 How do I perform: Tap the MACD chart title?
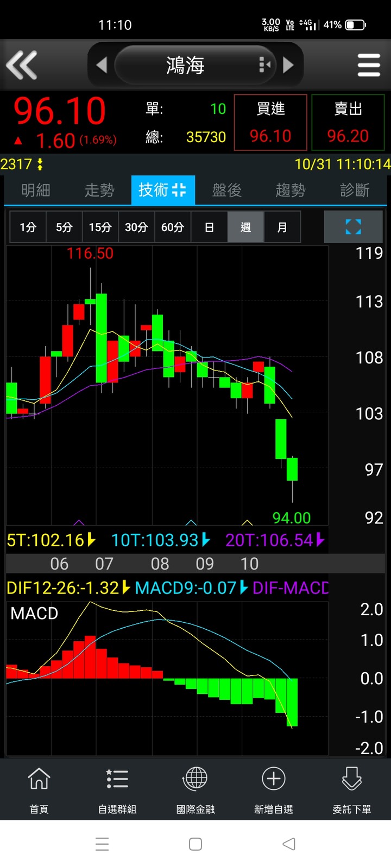tap(34, 613)
